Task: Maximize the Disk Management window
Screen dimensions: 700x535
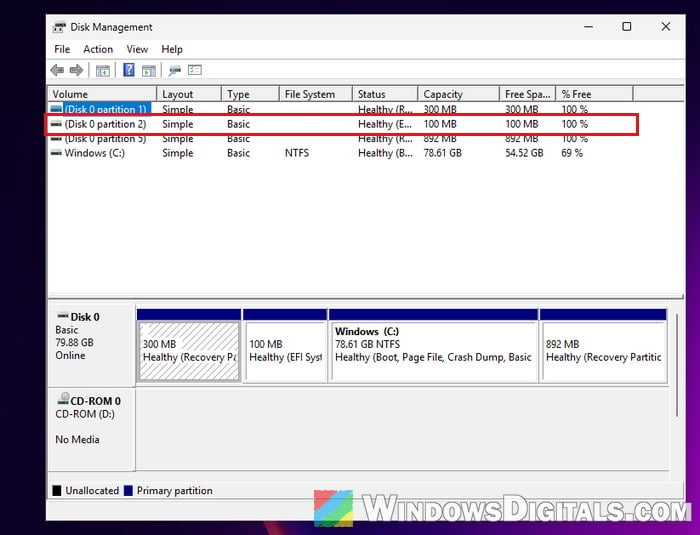Action: (627, 27)
